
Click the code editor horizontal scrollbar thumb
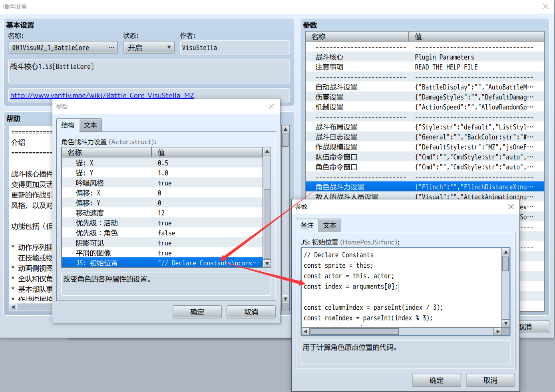pyautogui.click(x=354, y=331)
